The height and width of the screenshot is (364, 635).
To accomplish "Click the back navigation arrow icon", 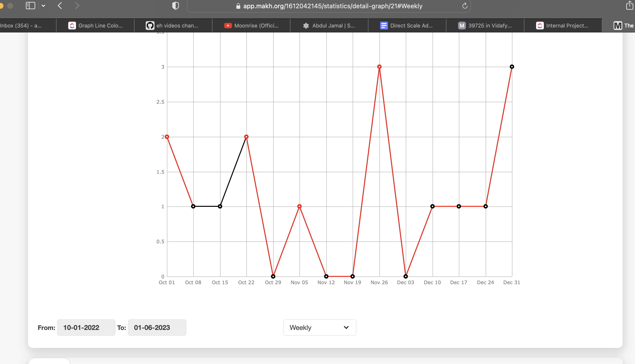I will (x=61, y=6).
